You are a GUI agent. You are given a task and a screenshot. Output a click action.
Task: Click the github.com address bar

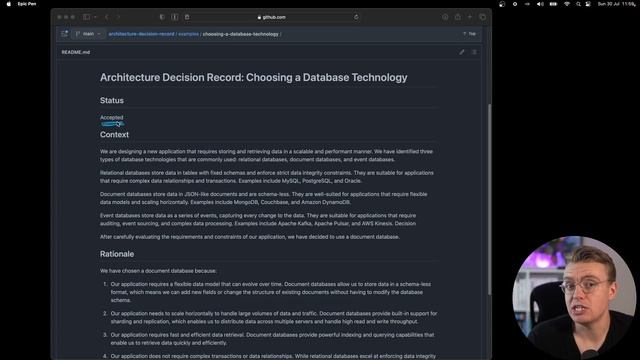click(271, 17)
